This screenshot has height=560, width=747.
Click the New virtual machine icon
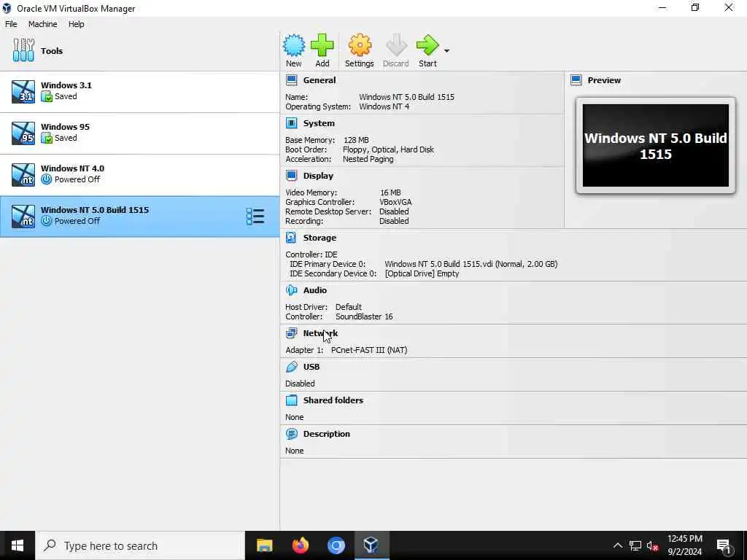click(294, 45)
